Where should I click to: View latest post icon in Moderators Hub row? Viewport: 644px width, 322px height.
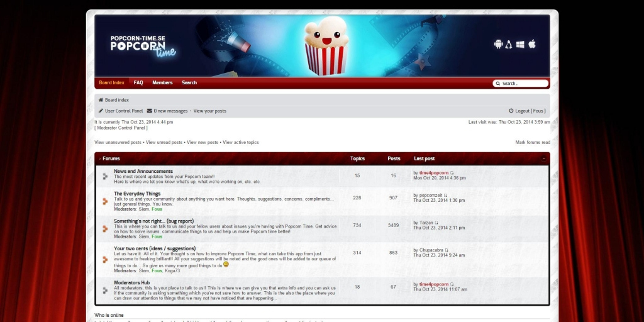coord(452,284)
